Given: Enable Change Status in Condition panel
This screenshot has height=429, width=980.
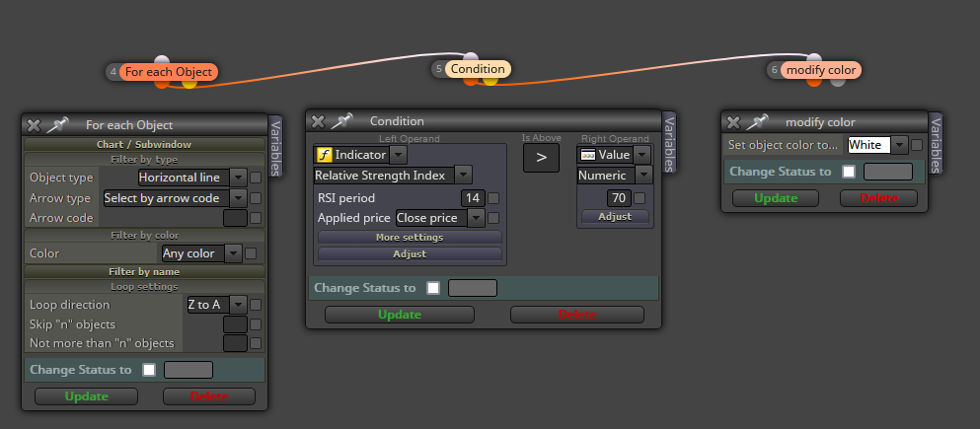Looking at the screenshot, I should [x=433, y=288].
